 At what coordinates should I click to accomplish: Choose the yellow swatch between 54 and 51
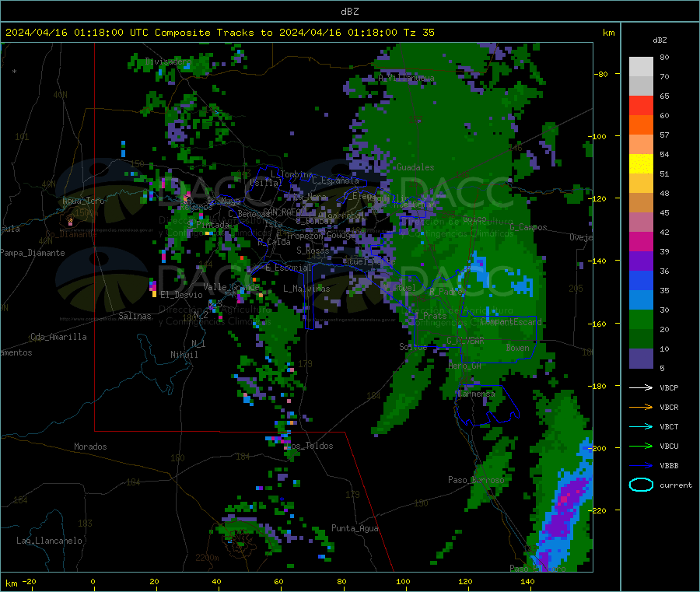(x=641, y=164)
